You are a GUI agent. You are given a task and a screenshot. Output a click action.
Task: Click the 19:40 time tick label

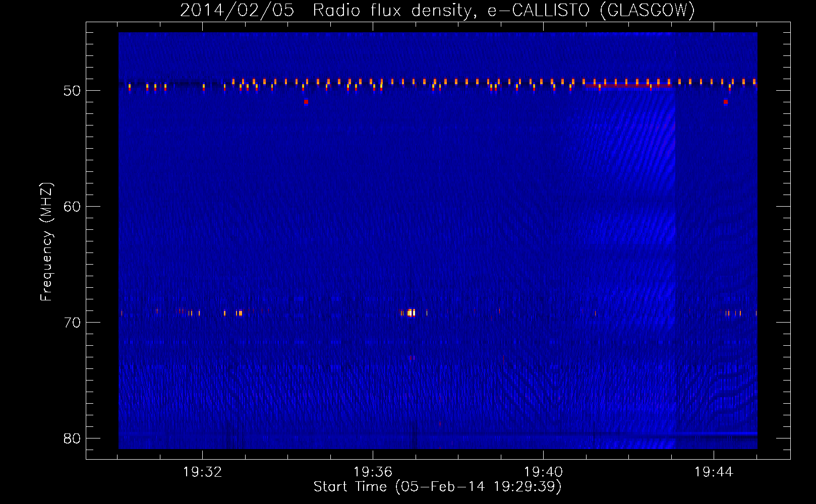[543, 472]
